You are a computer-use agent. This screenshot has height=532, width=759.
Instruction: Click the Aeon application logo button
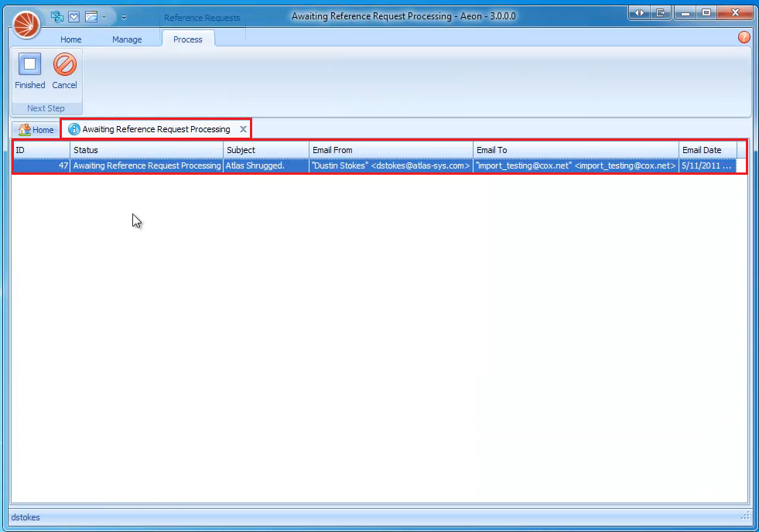(x=25, y=25)
